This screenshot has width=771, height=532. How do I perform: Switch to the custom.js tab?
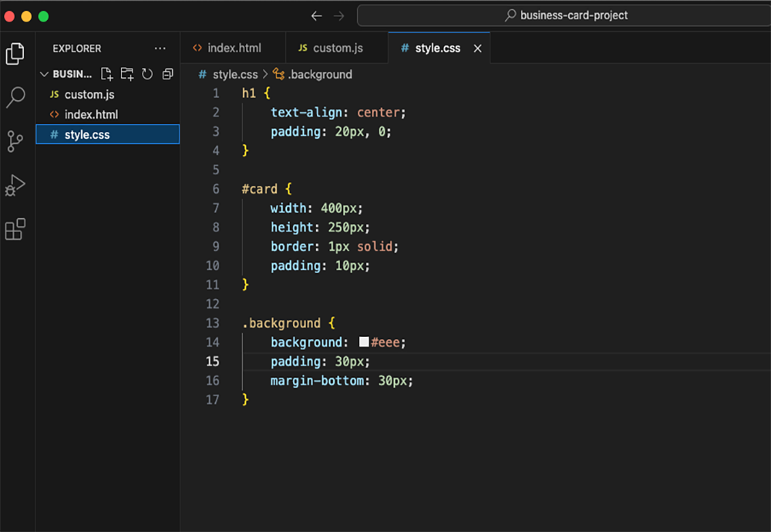pyautogui.click(x=337, y=48)
